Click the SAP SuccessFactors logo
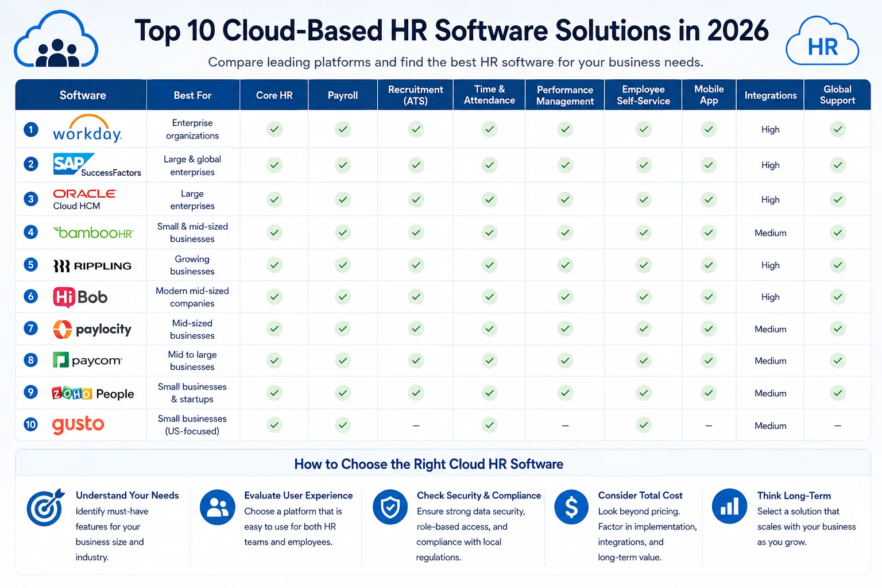 point(96,165)
